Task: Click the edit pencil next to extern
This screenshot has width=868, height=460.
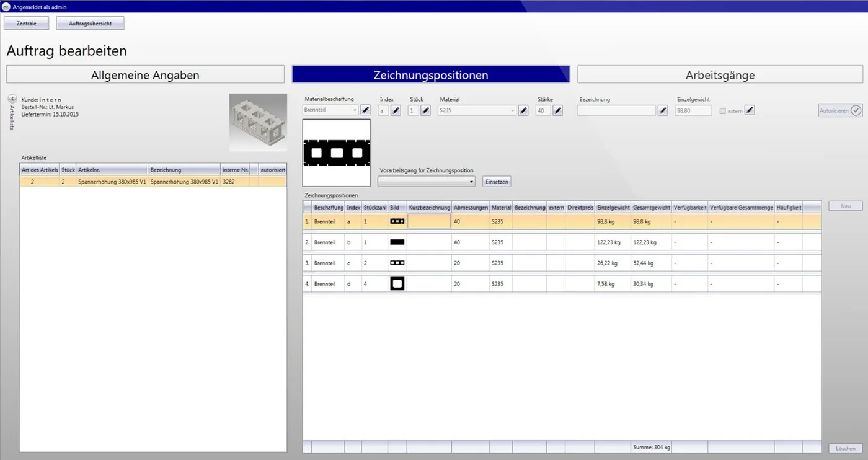Action: pos(750,110)
